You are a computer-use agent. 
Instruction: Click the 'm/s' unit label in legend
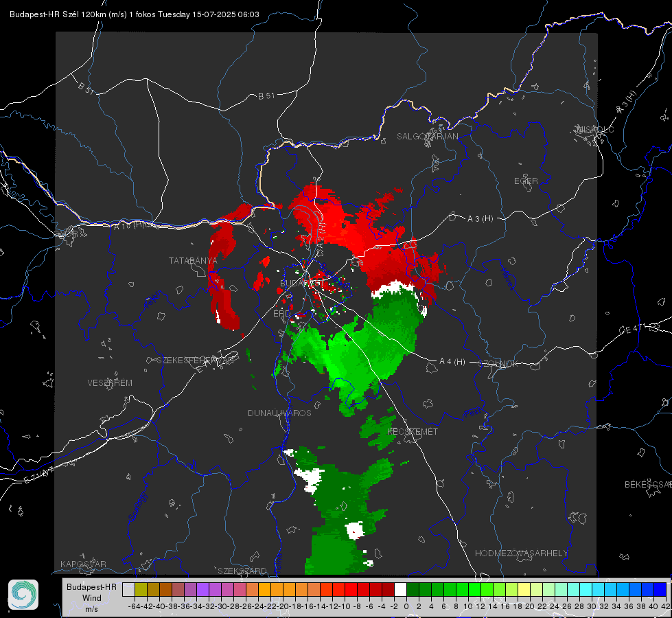point(91,608)
